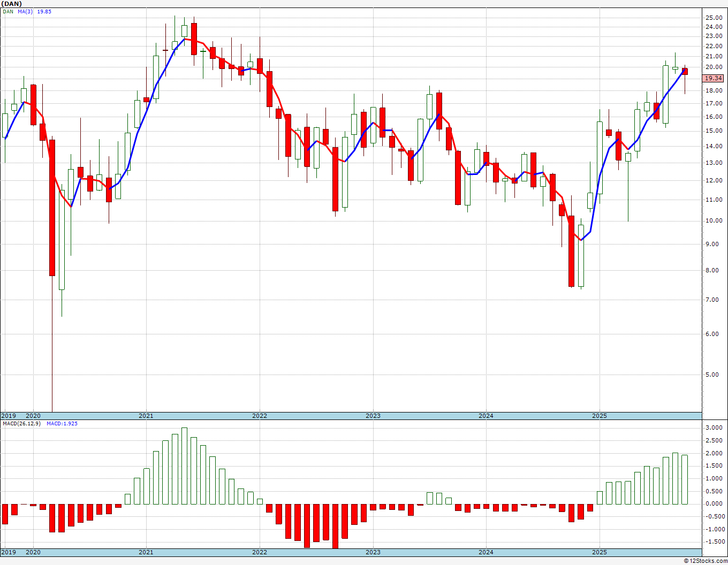Image resolution: width=728 pixels, height=565 pixels.
Task: Click the tallest green MACD histogram bar
Action: coord(185,466)
